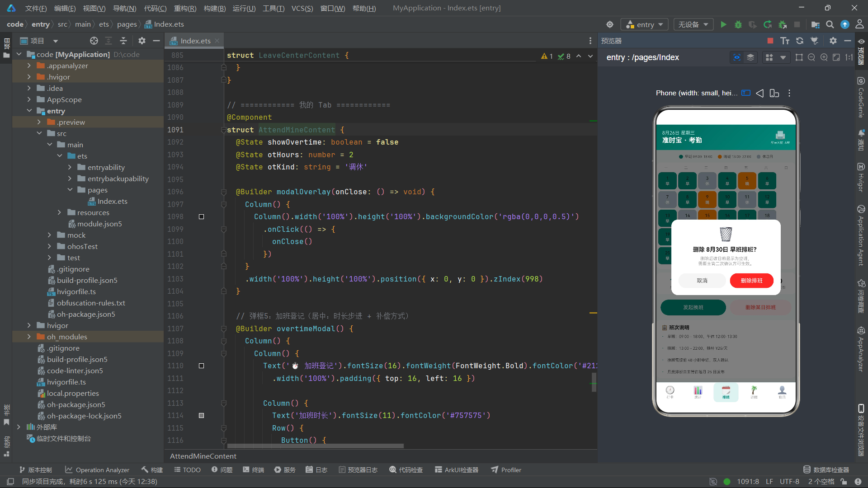Open the AppAnalyzer side panel
Viewport: 868px width, 488px height.
(x=861, y=349)
